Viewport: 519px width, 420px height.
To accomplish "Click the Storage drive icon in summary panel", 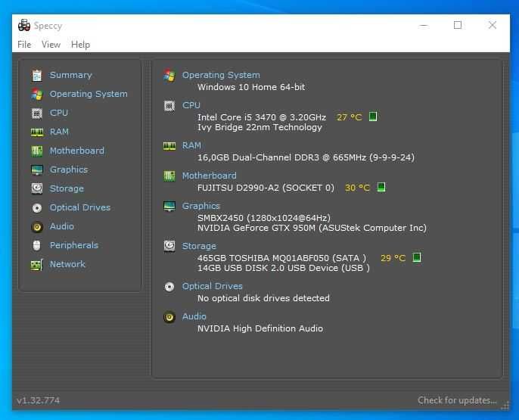I will pos(169,246).
